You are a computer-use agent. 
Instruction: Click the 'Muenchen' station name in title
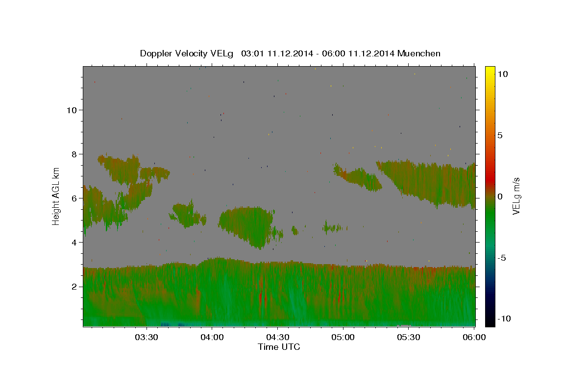pos(419,53)
